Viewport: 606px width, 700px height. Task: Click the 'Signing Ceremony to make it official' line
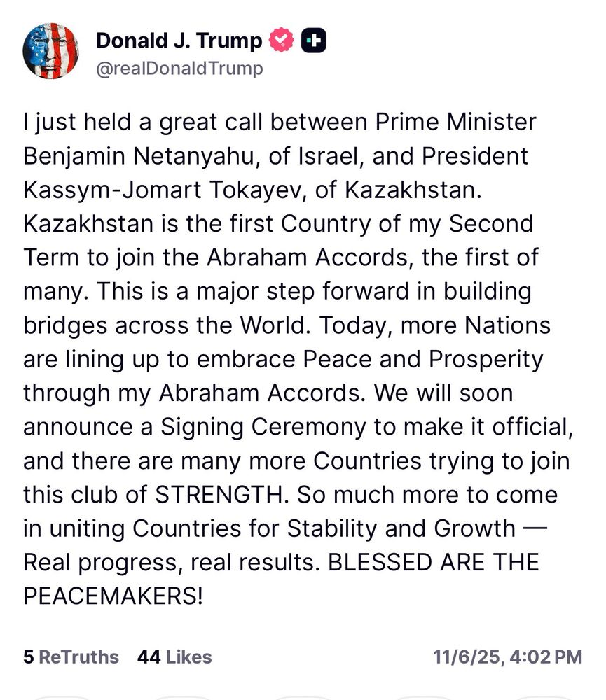(366, 427)
